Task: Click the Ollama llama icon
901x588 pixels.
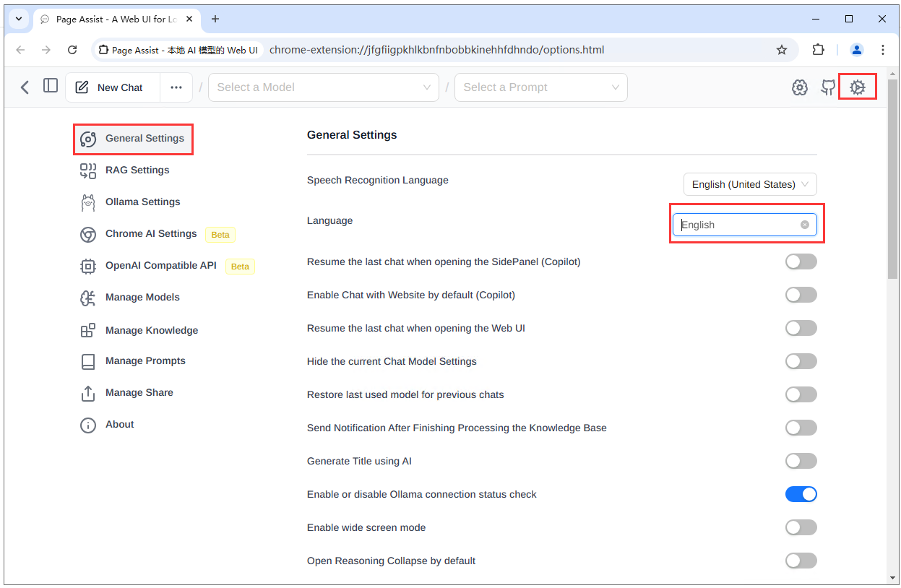Action: [x=88, y=203]
